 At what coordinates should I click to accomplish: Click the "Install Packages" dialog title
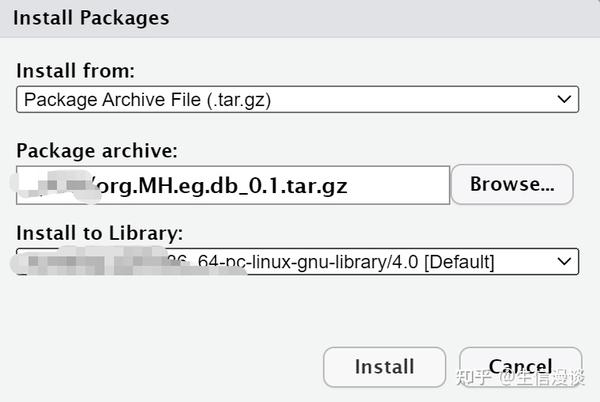click(x=91, y=18)
